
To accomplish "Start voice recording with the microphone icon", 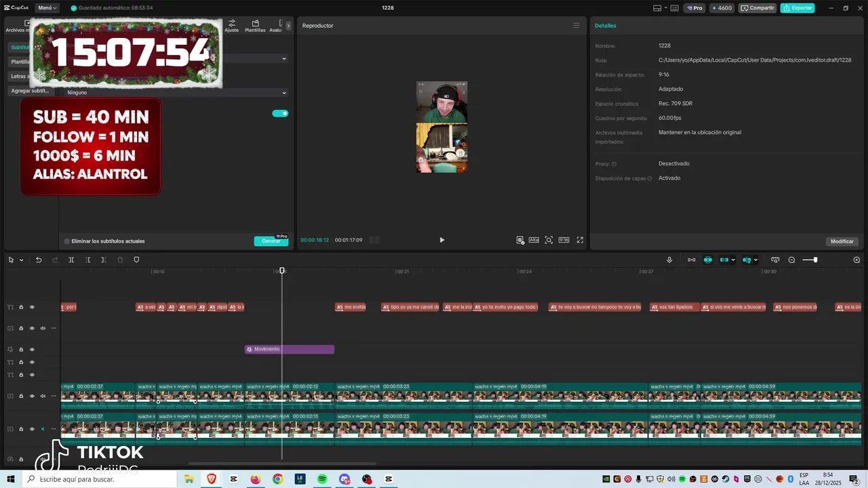I will 669,260.
